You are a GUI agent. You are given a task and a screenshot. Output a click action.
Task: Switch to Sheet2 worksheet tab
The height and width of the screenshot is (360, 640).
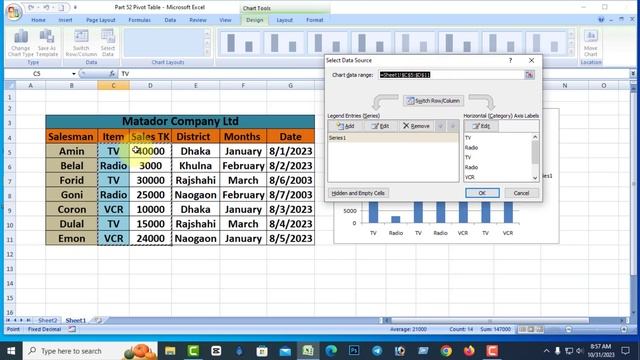[x=47, y=320]
